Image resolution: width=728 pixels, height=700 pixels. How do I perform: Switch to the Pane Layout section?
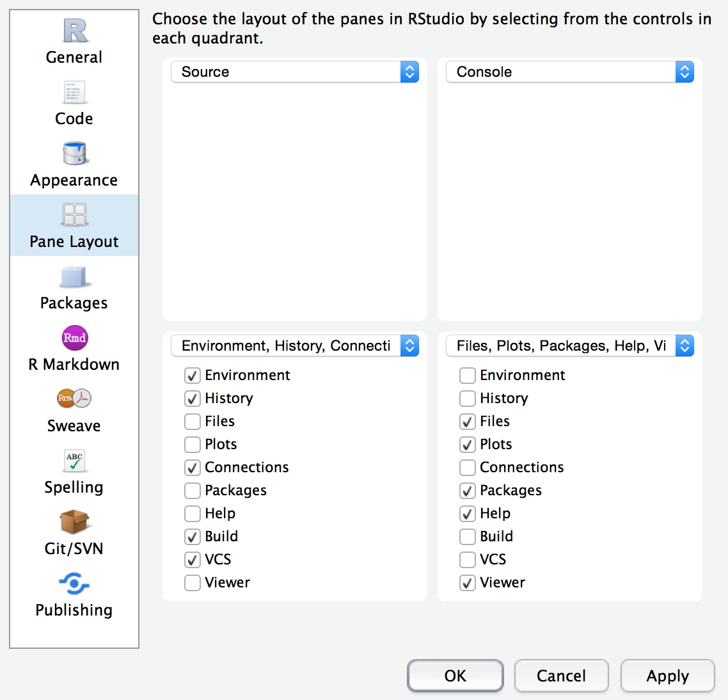click(x=74, y=225)
